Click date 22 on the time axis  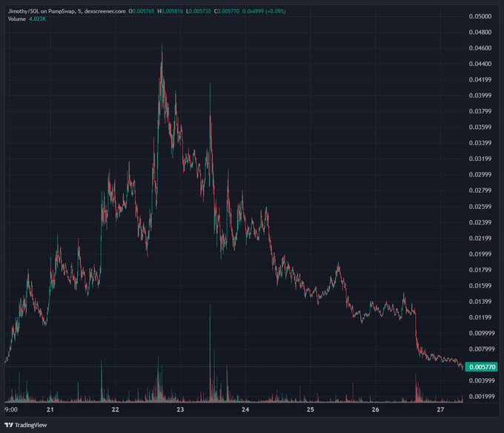point(115,409)
